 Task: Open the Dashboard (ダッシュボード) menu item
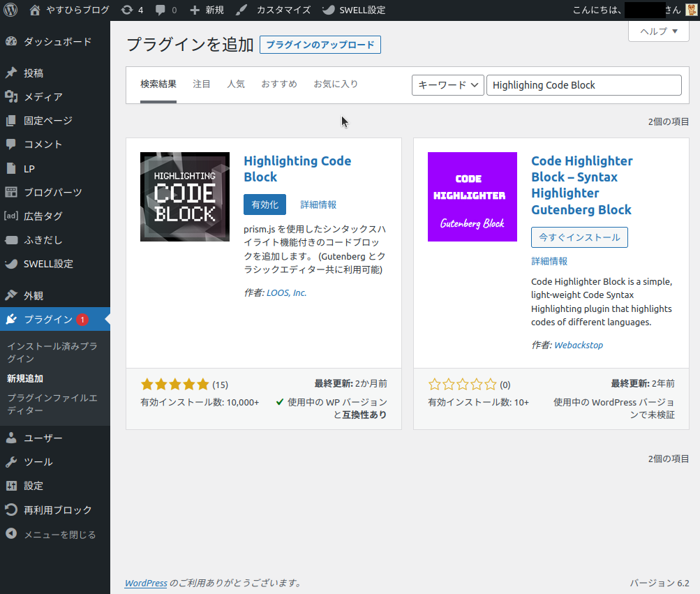pos(57,42)
